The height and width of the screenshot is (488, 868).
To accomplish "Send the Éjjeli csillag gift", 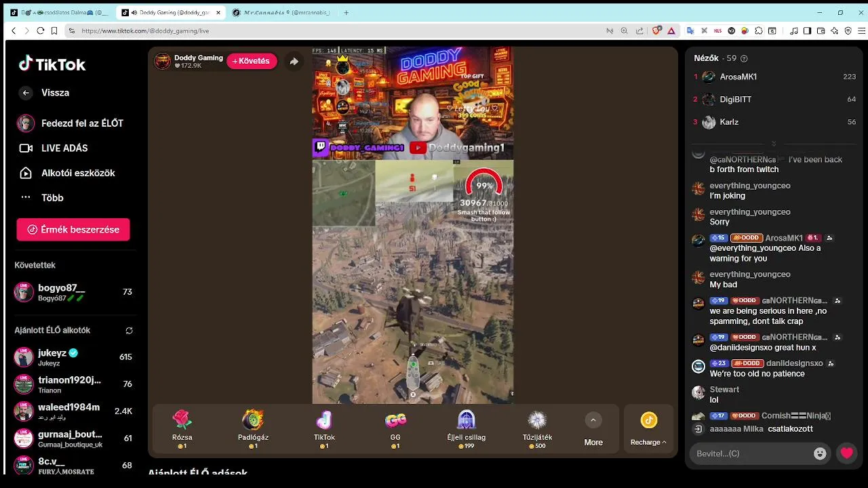I will (466, 429).
